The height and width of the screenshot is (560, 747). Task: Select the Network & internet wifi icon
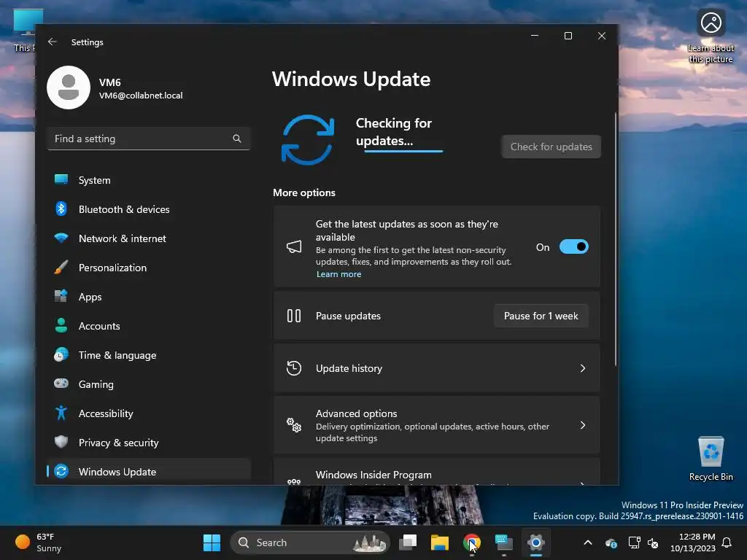tap(61, 238)
